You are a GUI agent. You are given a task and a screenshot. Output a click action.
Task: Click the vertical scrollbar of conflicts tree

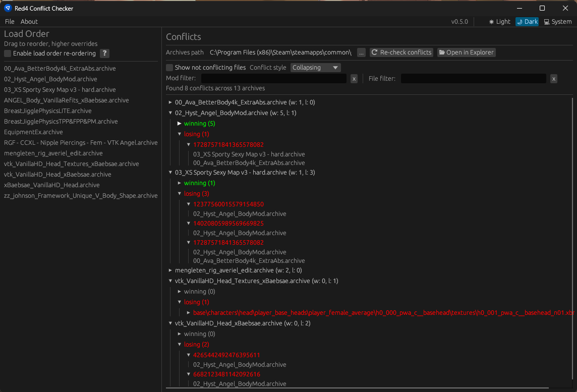tap(572, 239)
